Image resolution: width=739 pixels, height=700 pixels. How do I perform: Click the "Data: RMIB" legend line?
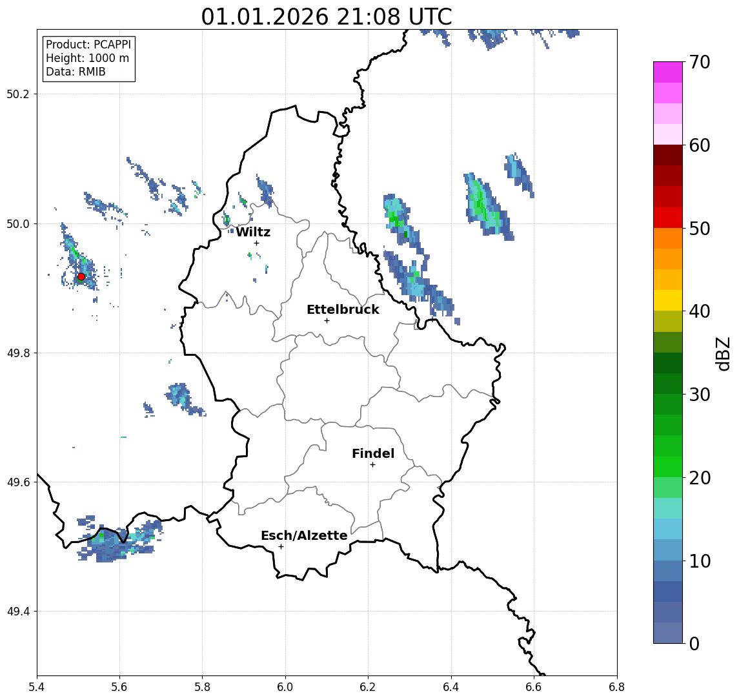coord(76,72)
